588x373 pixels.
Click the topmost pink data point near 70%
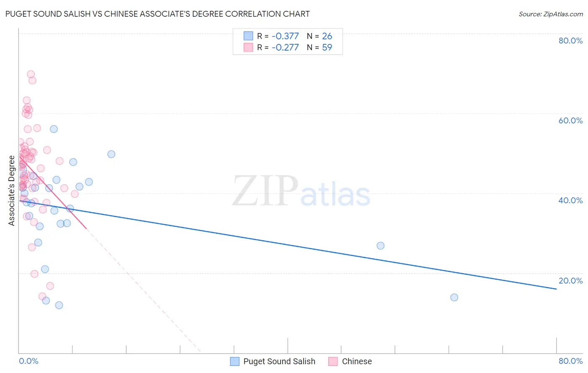click(x=31, y=74)
